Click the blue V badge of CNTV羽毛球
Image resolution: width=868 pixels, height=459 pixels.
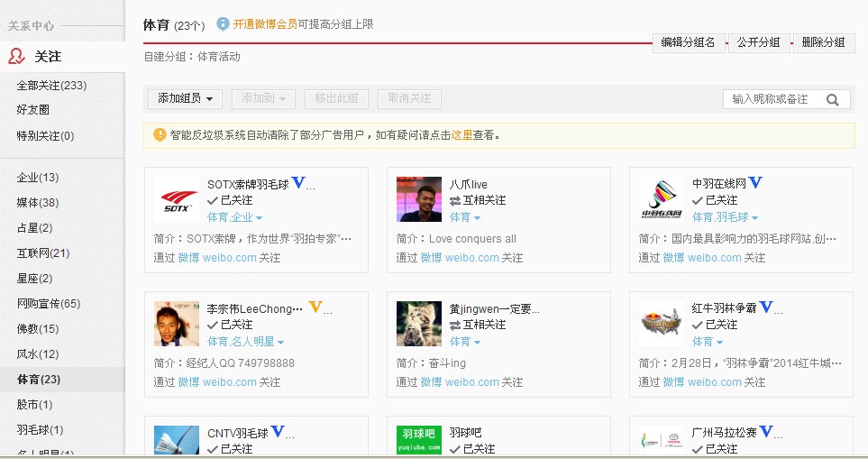coord(278,431)
